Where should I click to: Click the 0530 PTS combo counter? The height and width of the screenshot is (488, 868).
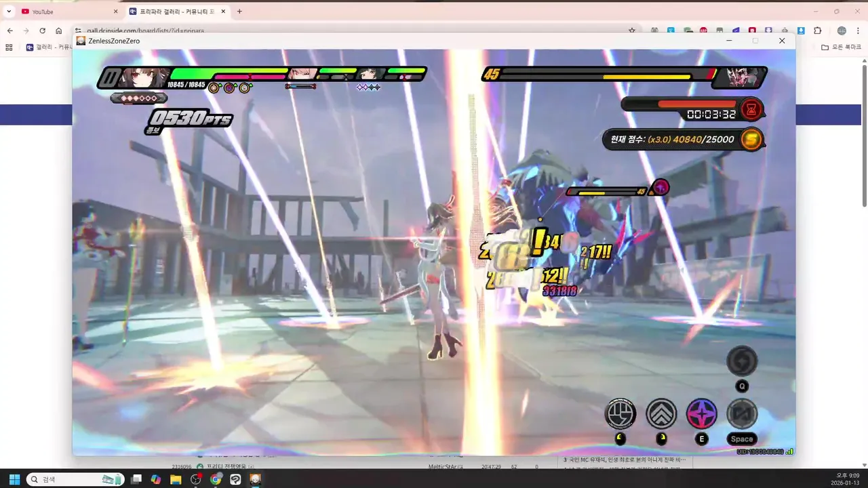click(x=190, y=119)
